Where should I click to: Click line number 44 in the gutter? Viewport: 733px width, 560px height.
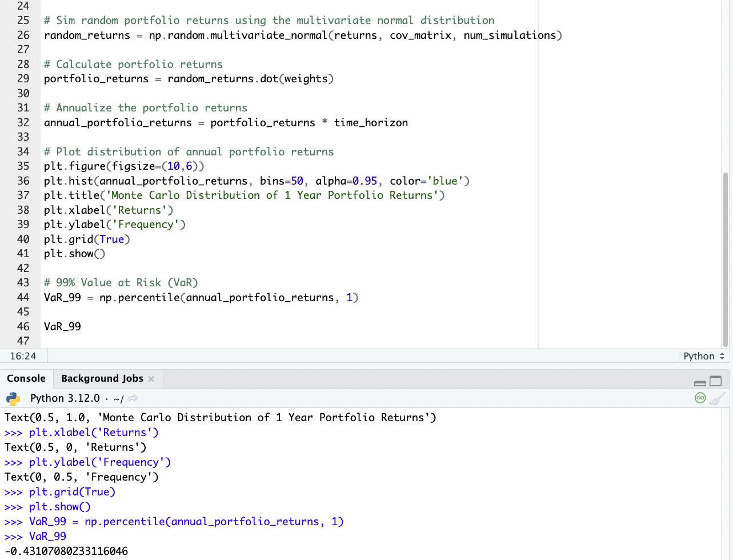point(23,297)
